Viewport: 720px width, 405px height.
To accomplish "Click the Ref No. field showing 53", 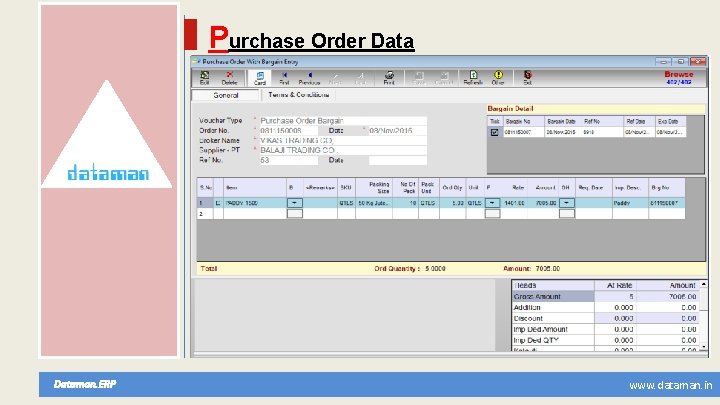I will 288,160.
